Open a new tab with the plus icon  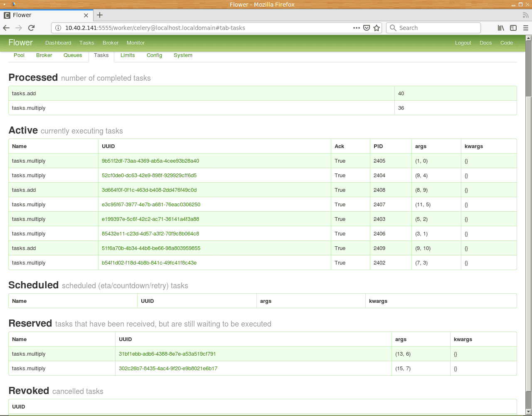(x=100, y=15)
